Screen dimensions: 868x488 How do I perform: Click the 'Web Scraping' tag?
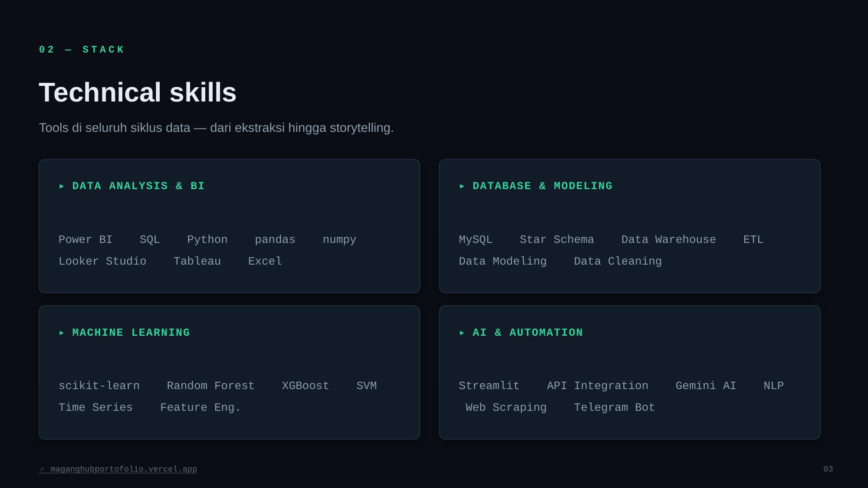point(506,407)
